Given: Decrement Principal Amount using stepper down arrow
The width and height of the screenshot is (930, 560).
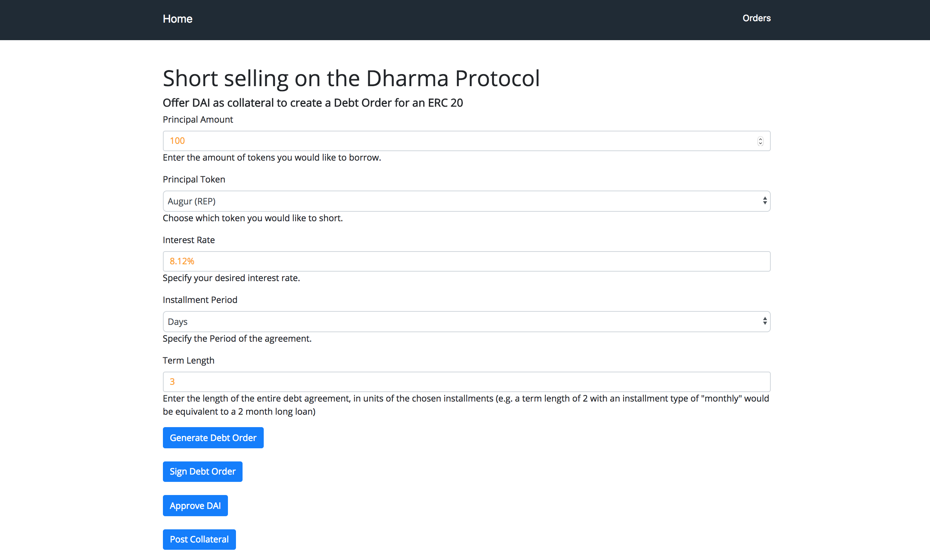Looking at the screenshot, I should [760, 143].
